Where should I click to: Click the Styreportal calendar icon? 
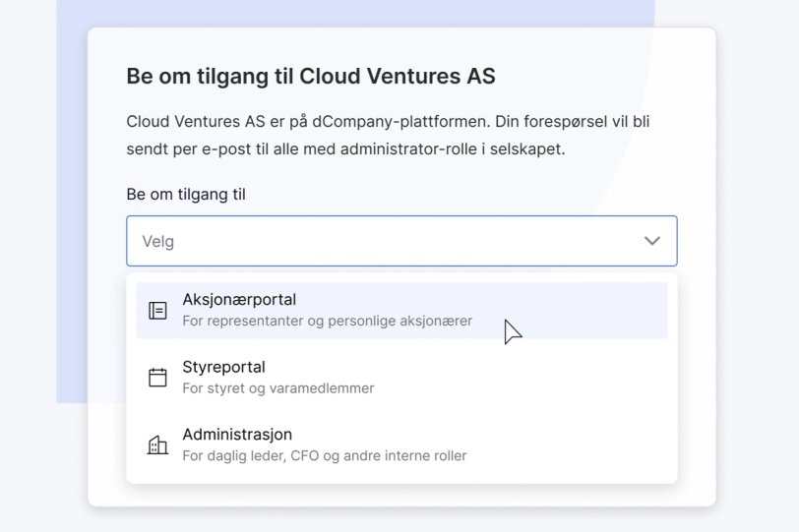[157, 378]
